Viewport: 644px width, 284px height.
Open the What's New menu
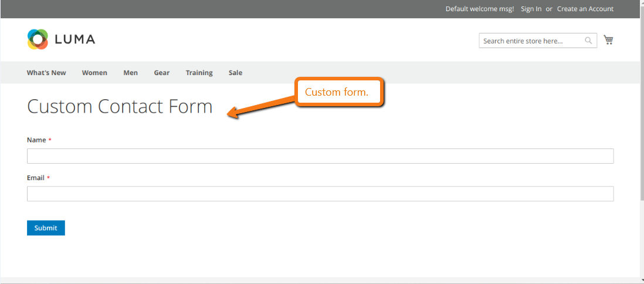pos(46,73)
